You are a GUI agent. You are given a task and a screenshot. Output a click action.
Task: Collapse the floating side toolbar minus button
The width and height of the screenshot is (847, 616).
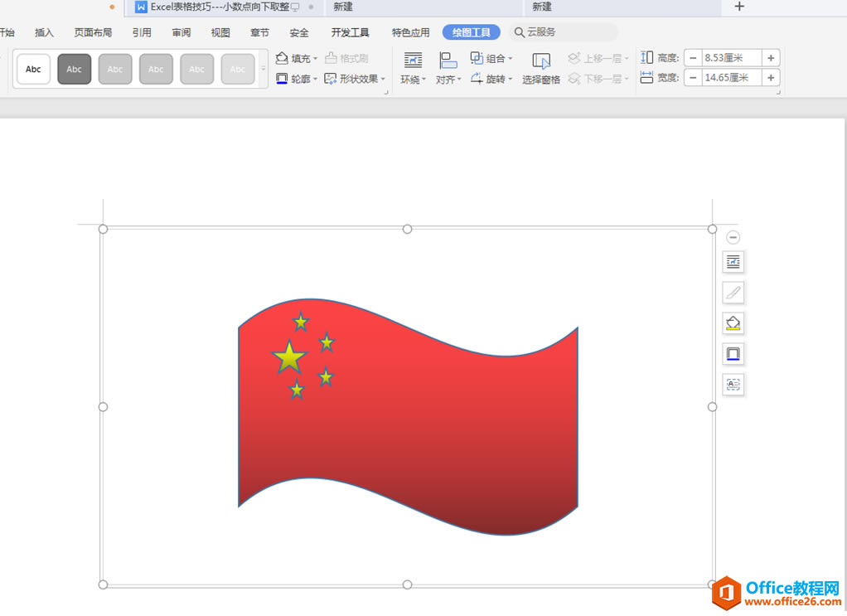click(x=733, y=237)
